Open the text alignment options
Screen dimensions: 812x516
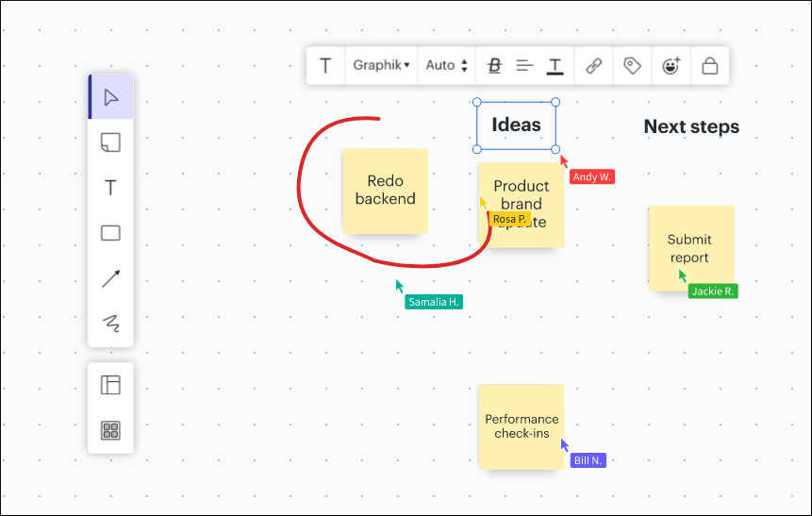(525, 66)
